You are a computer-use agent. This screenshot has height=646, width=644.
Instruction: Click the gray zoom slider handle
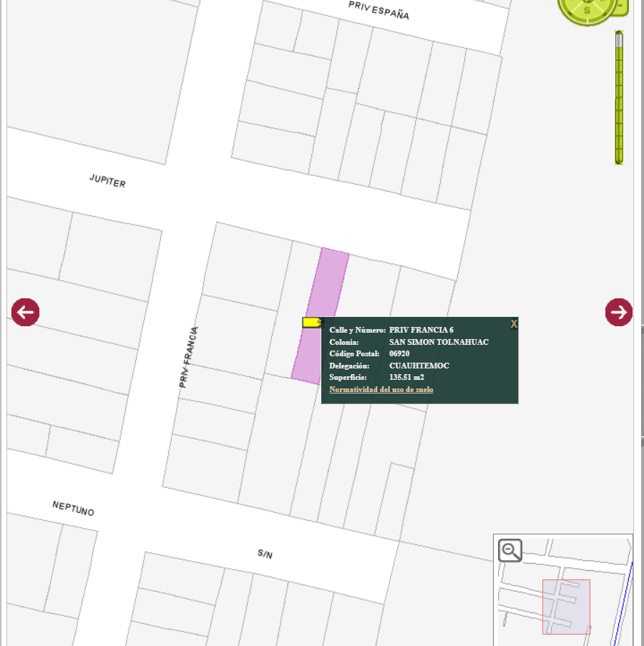tap(619, 39)
